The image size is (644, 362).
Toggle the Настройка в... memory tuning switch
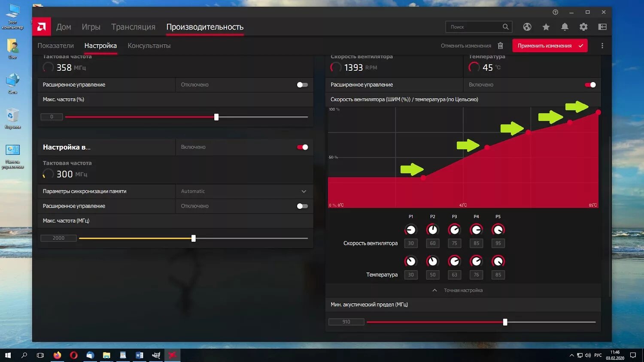pyautogui.click(x=302, y=147)
